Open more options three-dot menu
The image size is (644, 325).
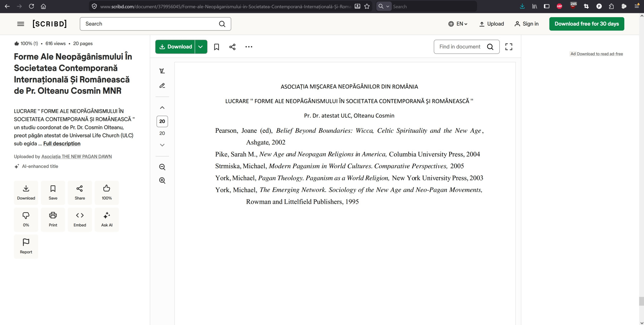click(x=249, y=47)
